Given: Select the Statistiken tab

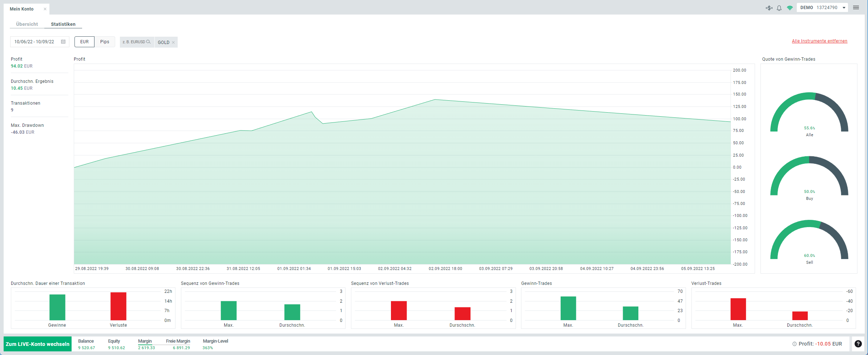Looking at the screenshot, I should coord(63,24).
